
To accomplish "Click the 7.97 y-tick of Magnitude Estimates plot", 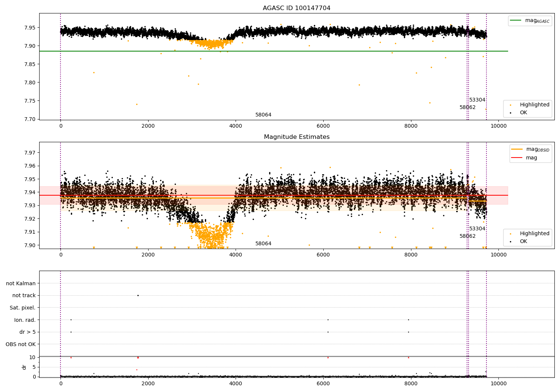I will click(x=30, y=153).
